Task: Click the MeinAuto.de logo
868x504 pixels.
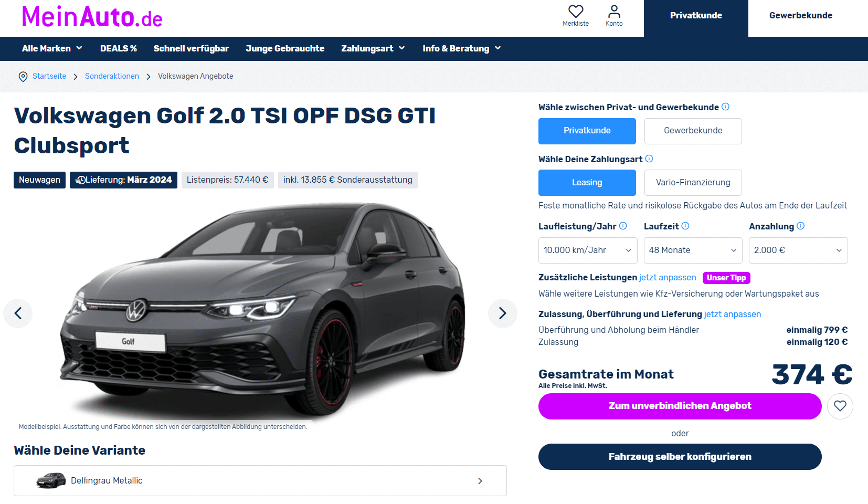Action: click(92, 17)
